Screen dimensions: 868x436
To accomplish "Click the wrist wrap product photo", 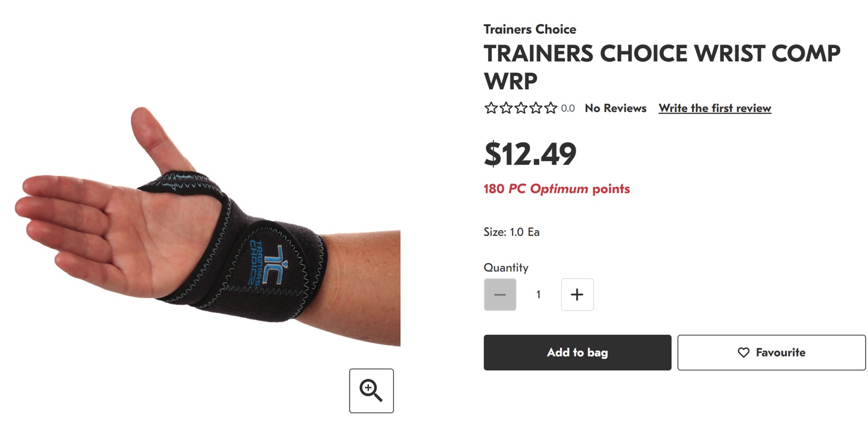I will tap(207, 226).
